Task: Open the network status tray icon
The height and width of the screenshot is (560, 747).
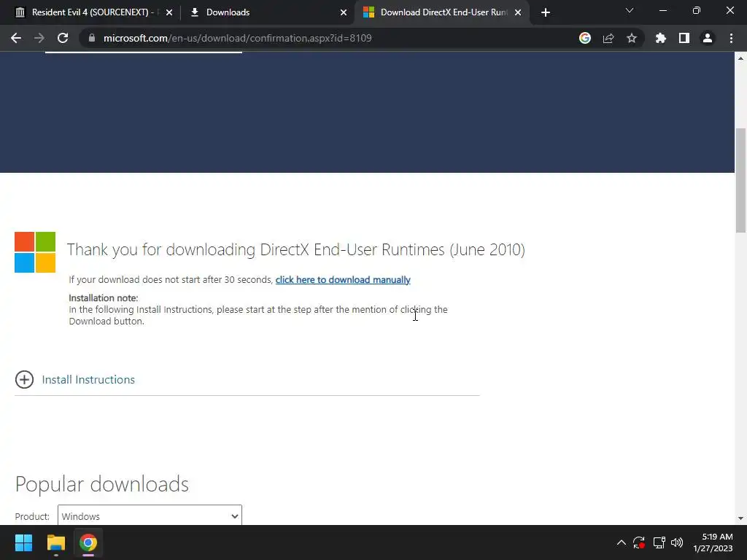Action: point(659,542)
